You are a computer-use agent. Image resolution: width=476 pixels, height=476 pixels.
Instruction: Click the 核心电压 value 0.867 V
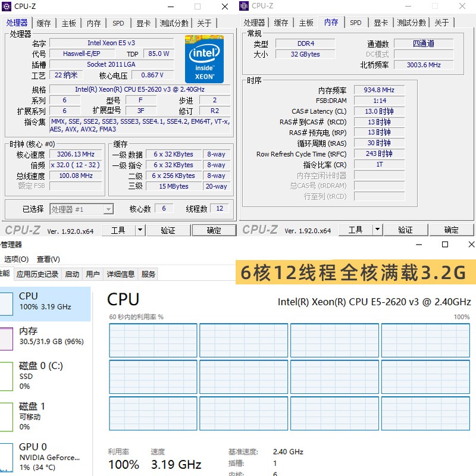(x=152, y=75)
